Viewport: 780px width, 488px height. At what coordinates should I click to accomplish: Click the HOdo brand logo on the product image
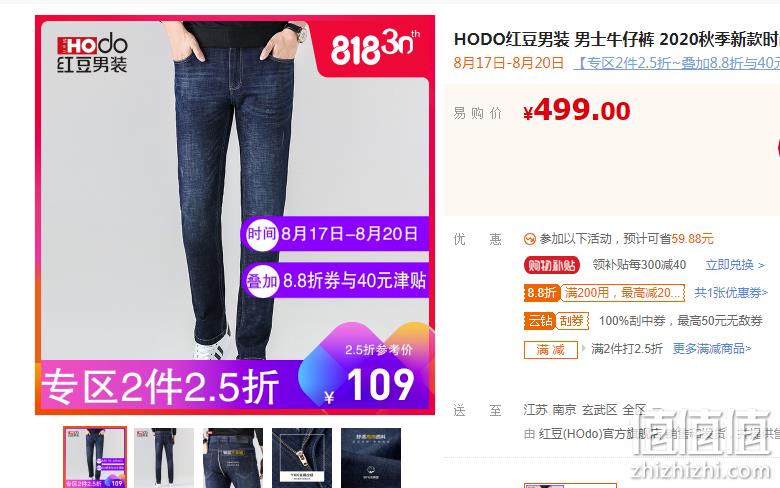(93, 53)
